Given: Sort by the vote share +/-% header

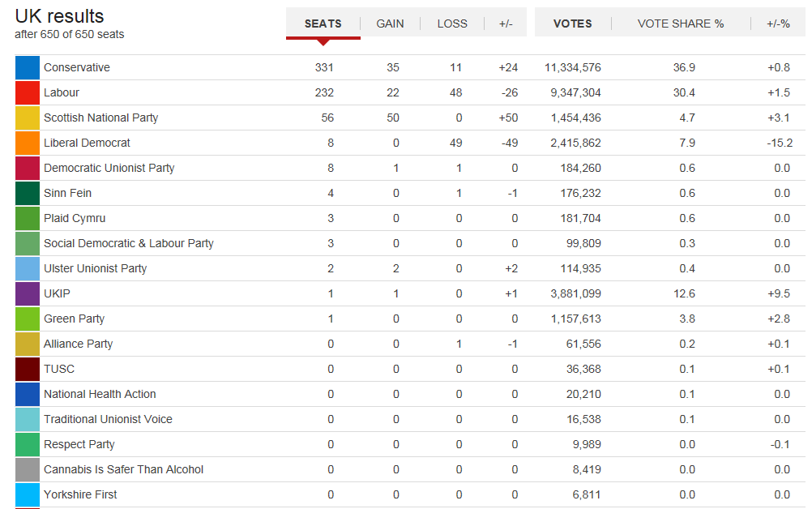Looking at the screenshot, I should coord(778,24).
